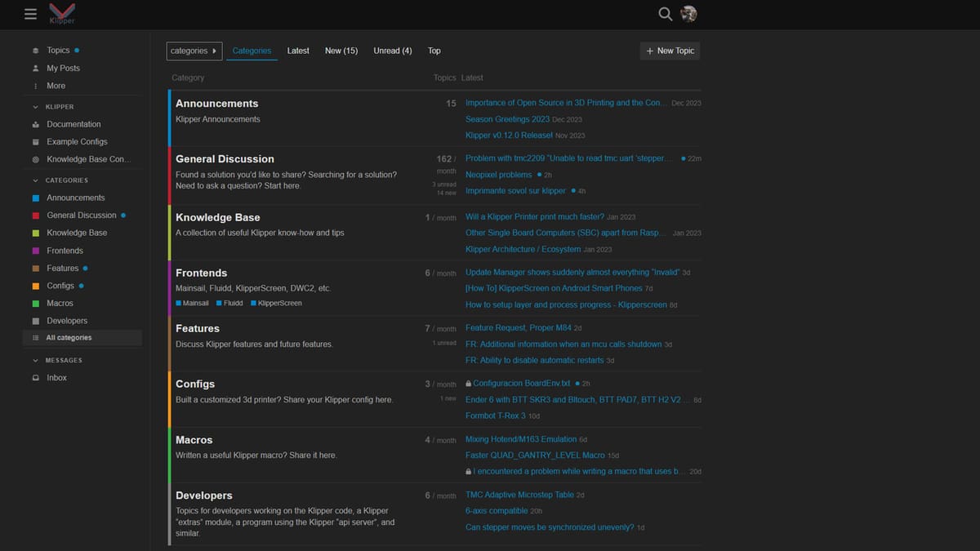Open the Fluidd subcategory tag

229,303
